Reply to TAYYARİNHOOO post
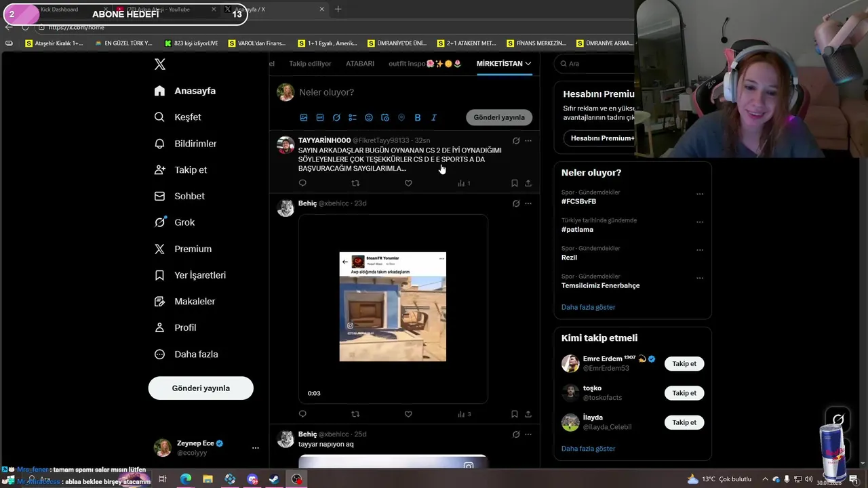The height and width of the screenshot is (488, 868). tap(302, 183)
